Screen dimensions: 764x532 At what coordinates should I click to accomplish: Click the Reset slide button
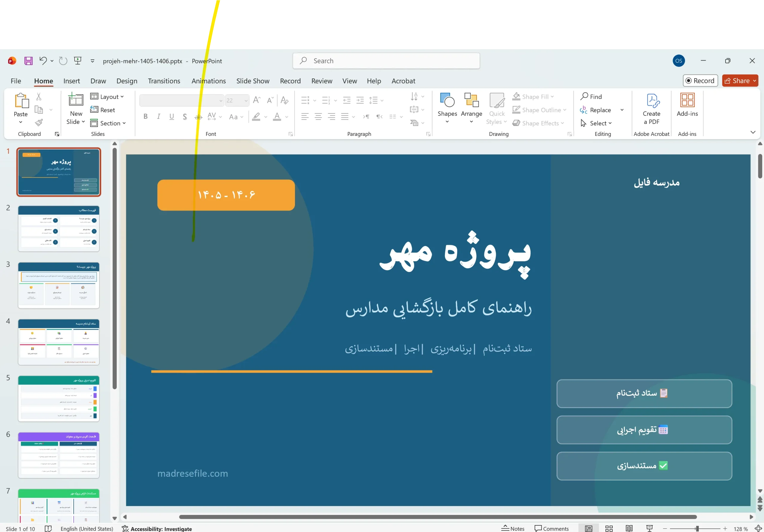pyautogui.click(x=102, y=110)
